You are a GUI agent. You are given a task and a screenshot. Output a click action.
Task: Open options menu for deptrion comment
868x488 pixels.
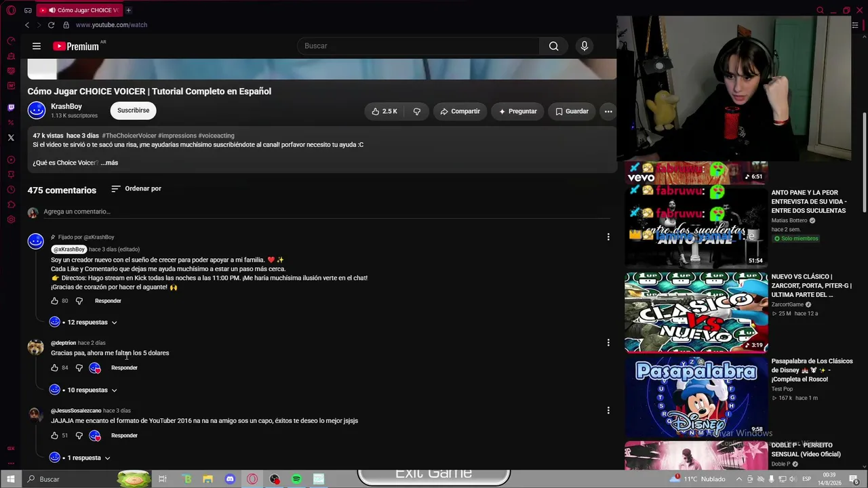[608, 343]
